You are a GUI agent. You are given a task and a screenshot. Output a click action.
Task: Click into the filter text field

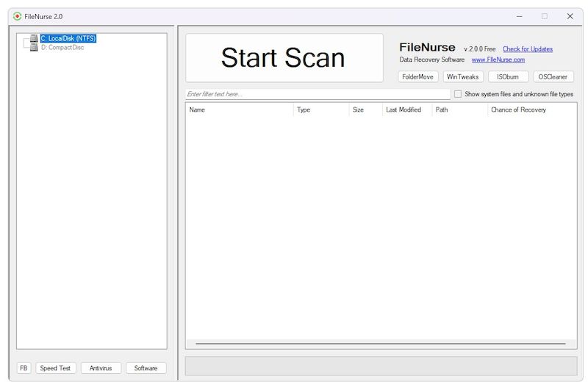(318, 94)
